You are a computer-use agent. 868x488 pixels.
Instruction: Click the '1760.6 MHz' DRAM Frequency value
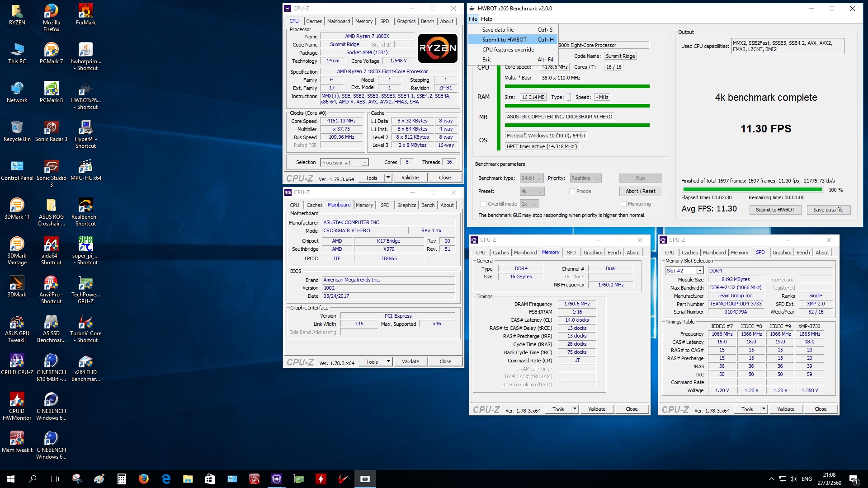(577, 305)
